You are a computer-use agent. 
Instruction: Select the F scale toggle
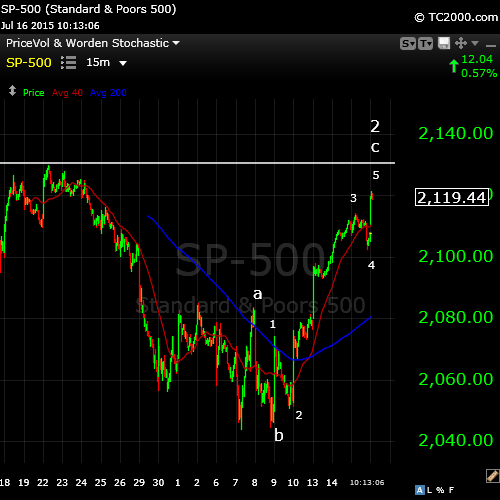[451, 490]
